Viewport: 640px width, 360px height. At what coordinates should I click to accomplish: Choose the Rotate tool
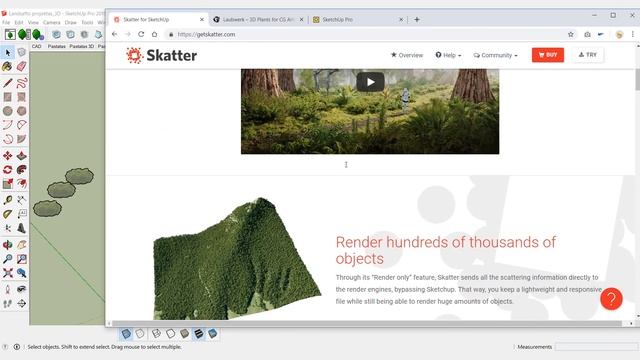coord(7,169)
